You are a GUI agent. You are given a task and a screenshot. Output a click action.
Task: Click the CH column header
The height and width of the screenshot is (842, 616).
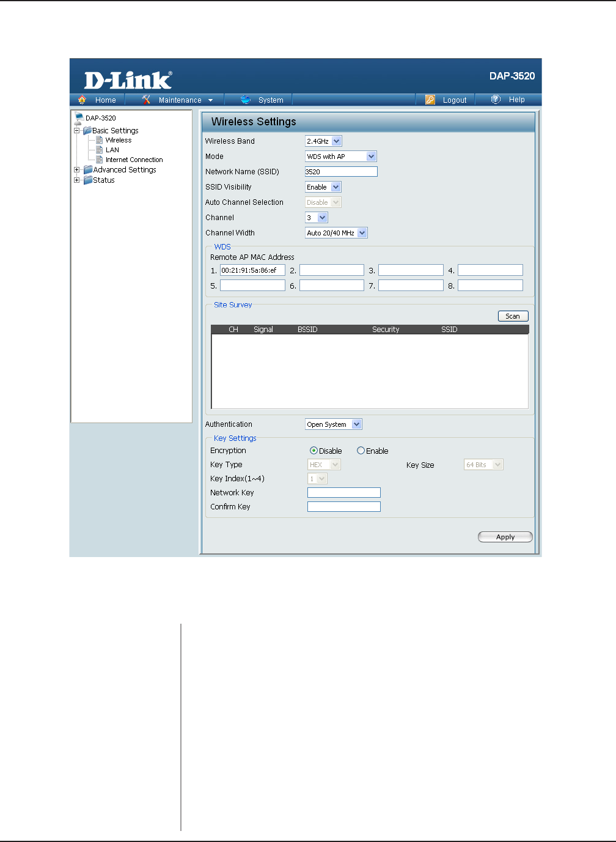pos(233,330)
